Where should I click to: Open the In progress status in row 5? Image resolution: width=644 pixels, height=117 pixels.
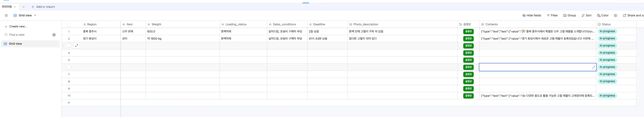click(607, 60)
